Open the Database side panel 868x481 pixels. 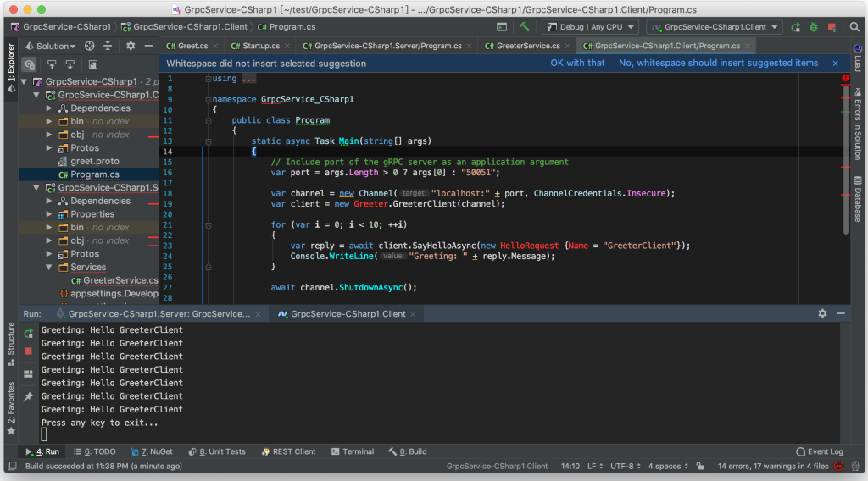pos(858,200)
